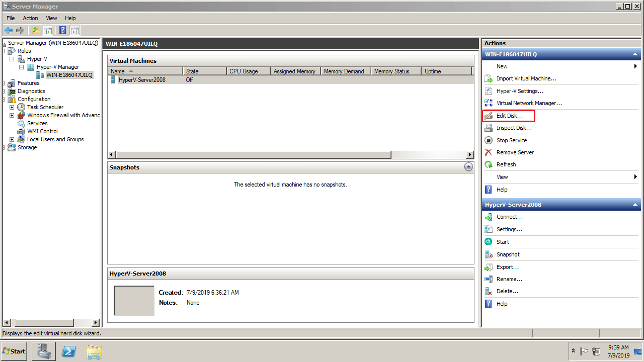Expand the New submenu arrow

(x=635, y=66)
